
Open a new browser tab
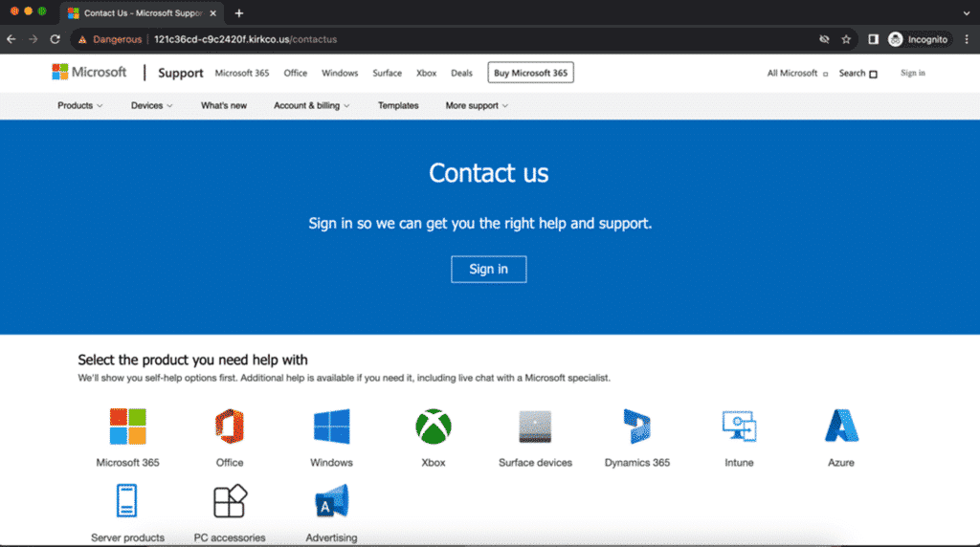click(x=238, y=13)
